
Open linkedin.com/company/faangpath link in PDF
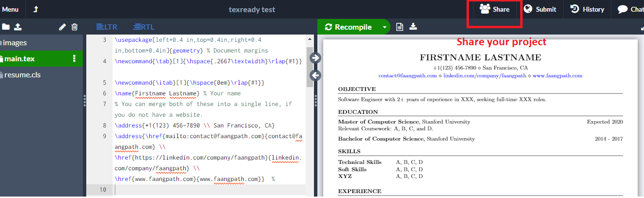[x=485, y=76]
